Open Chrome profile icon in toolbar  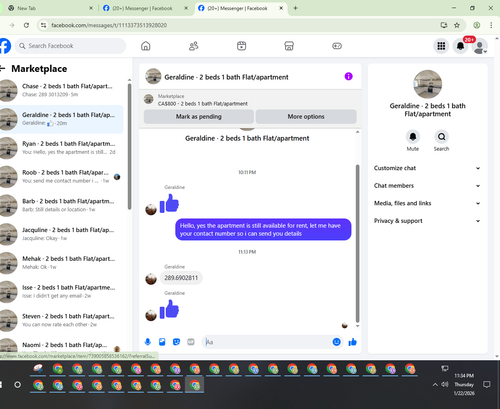pyautogui.click(x=477, y=25)
